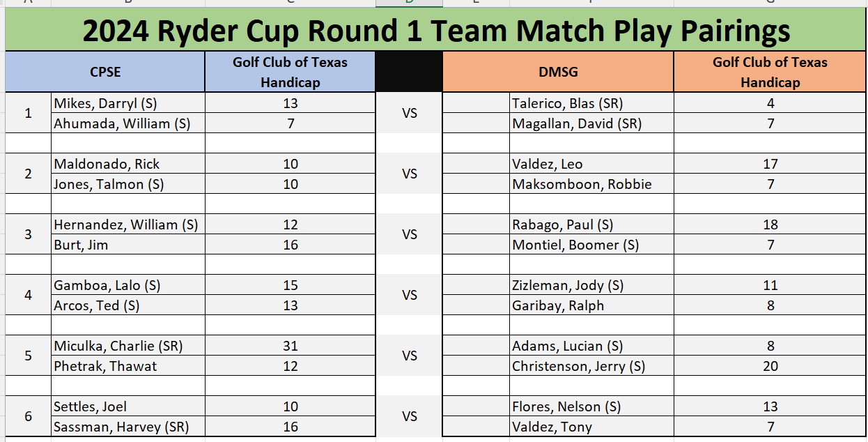This screenshot has height=442, width=868.
Task: Select the Phetrak, Thawat cell
Action: 128,366
